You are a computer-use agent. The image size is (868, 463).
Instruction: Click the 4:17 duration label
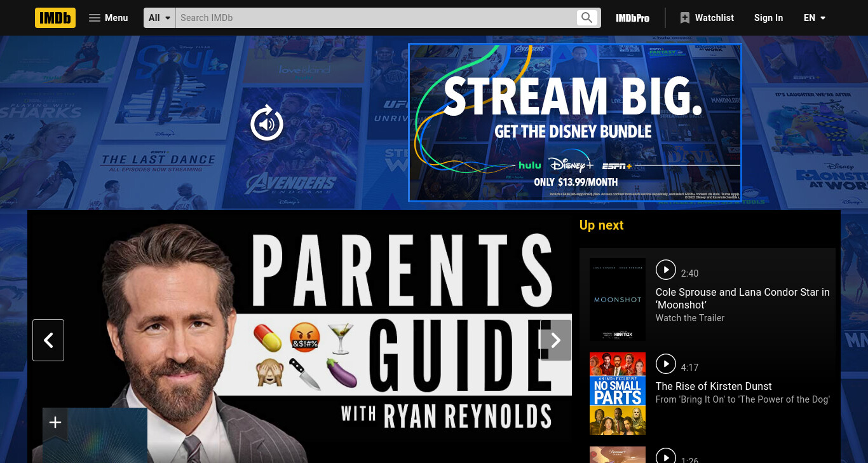689,368
